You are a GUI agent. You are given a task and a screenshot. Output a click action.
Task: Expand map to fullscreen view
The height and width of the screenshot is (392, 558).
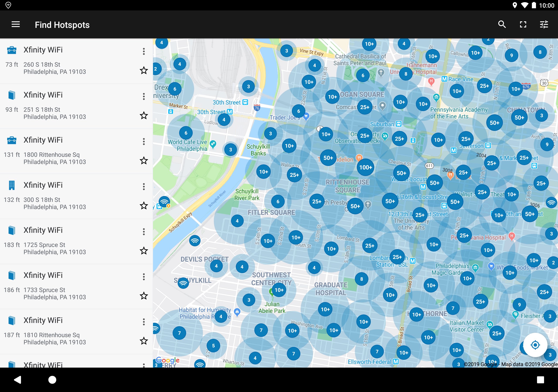523,25
